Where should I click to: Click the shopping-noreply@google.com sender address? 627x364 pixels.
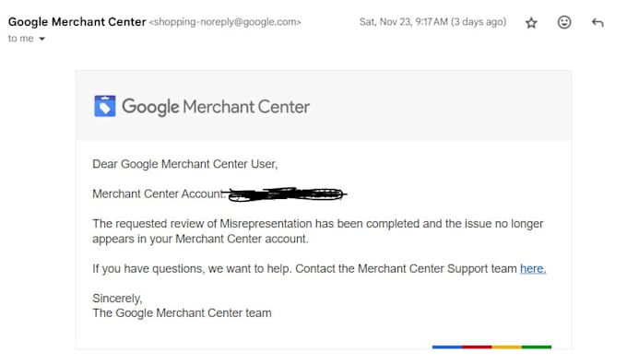pos(225,22)
